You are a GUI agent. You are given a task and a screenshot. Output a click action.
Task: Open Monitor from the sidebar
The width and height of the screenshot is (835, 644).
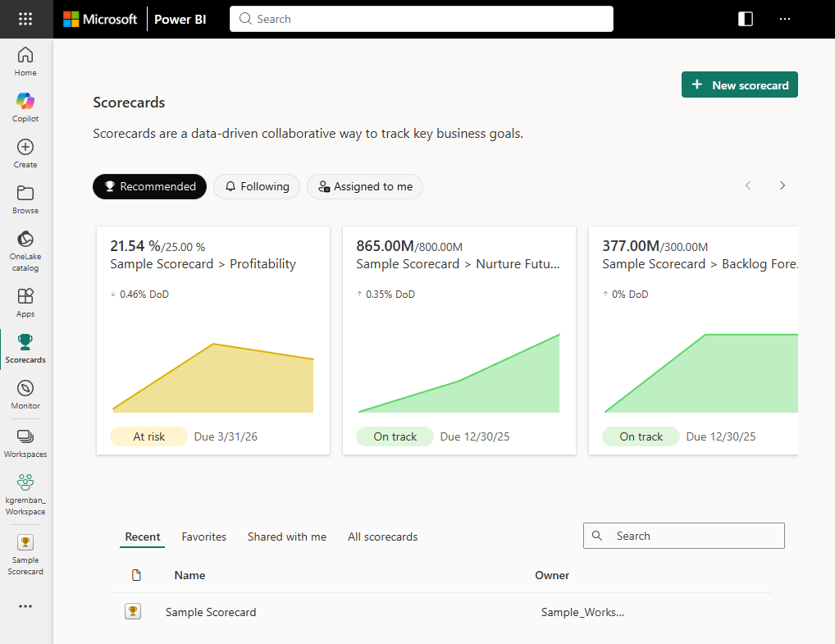(25, 394)
